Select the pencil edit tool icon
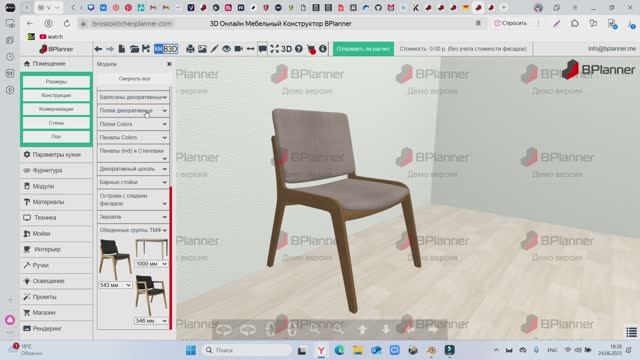 (x=214, y=49)
